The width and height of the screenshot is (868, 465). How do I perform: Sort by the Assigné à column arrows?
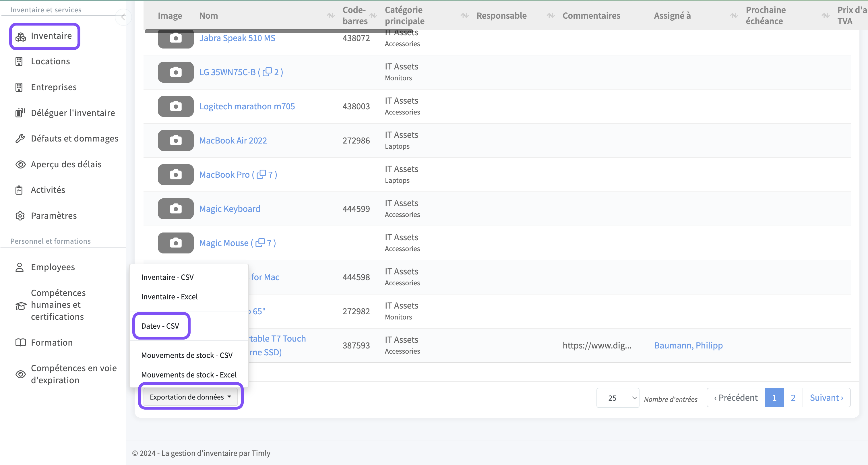click(734, 15)
